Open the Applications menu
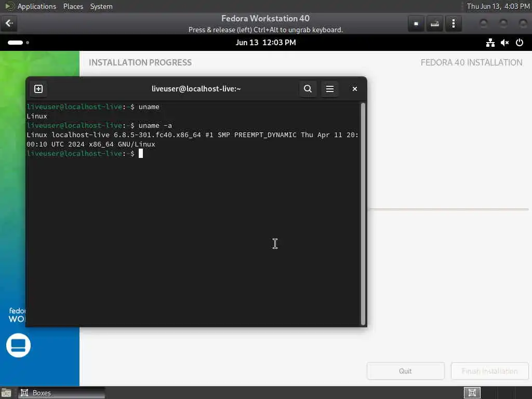This screenshot has width=532, height=399. pos(37,6)
